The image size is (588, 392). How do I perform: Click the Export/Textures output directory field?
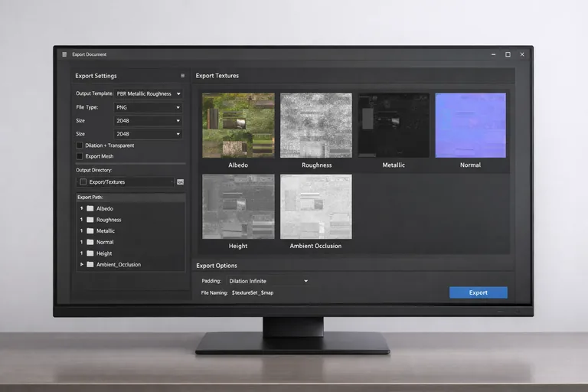pos(126,182)
